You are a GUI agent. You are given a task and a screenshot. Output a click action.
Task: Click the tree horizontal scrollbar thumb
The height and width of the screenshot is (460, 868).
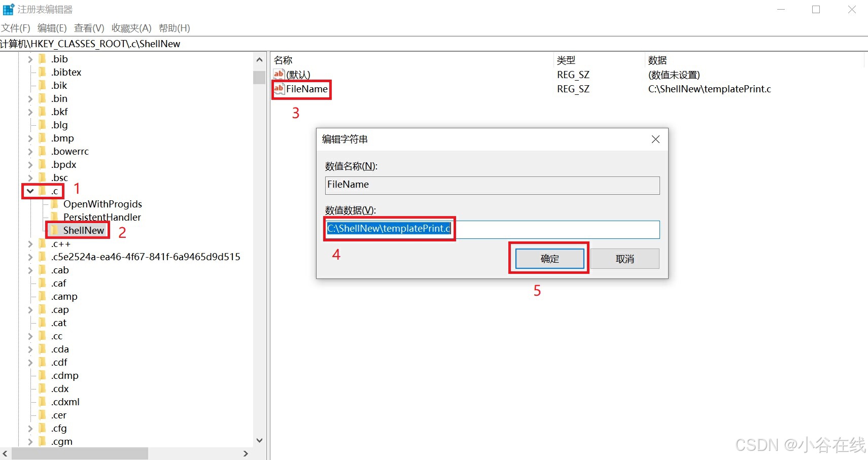coord(80,453)
